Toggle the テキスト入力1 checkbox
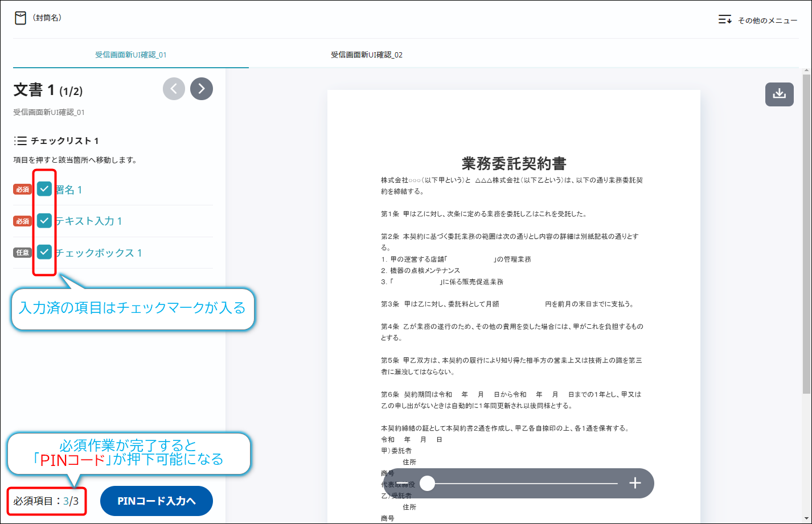This screenshot has height=524, width=812. pos(44,221)
